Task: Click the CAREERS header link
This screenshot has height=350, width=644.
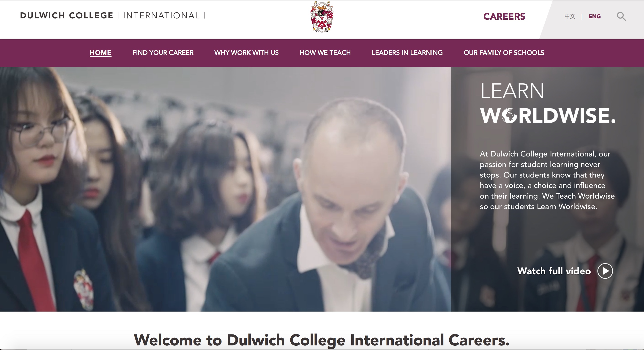Action: pos(504,16)
